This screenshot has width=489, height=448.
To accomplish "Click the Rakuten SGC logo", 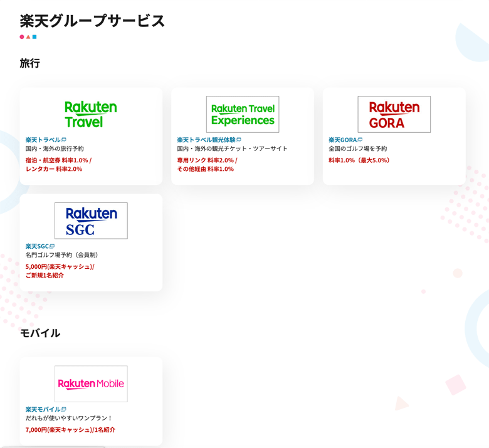I will pos(91,221).
